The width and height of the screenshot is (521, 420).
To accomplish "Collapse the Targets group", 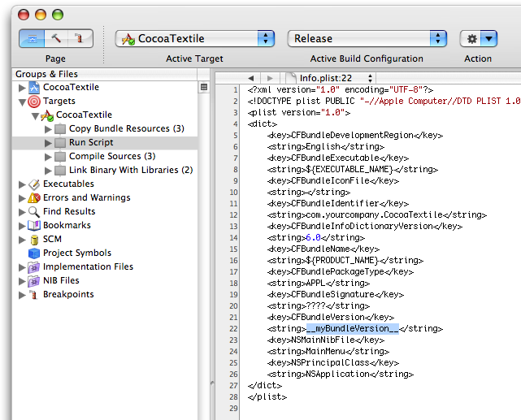I will pos(21,102).
